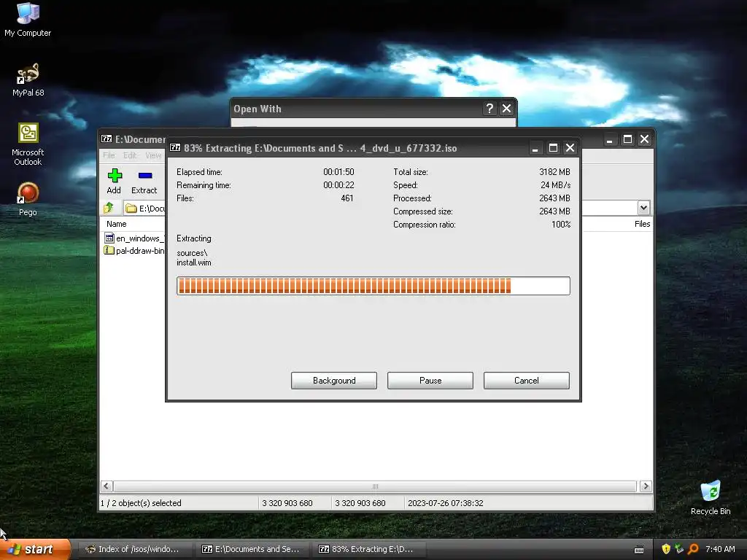Open the View menu in 7-Zip
The width and height of the screenshot is (747, 560).
click(x=153, y=155)
